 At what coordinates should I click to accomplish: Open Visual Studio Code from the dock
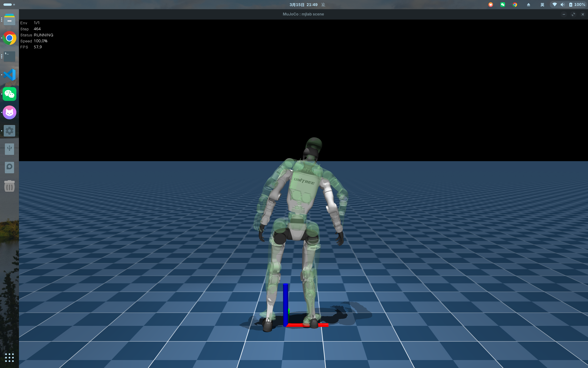[9, 75]
